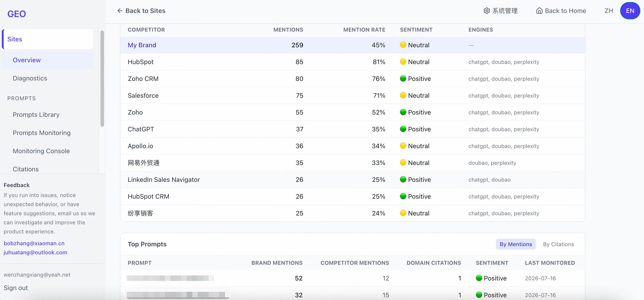Click the sidebar scrollbar

click(x=102, y=78)
